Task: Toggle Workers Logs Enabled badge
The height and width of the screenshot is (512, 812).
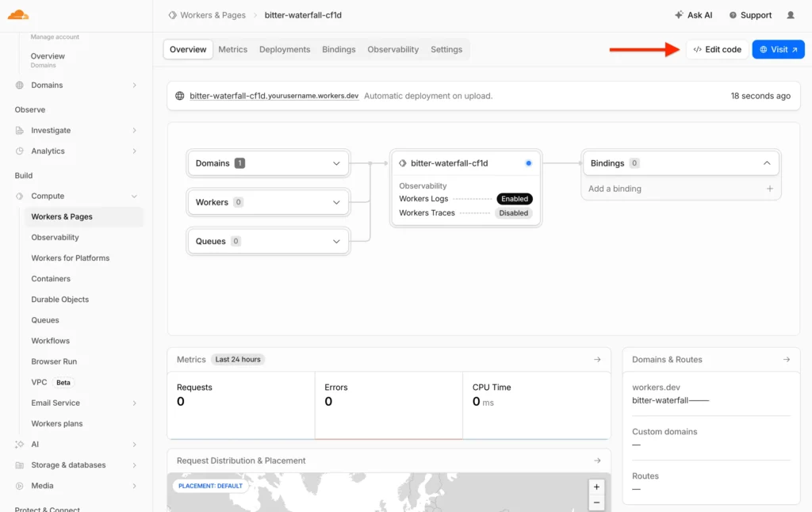Action: click(514, 199)
